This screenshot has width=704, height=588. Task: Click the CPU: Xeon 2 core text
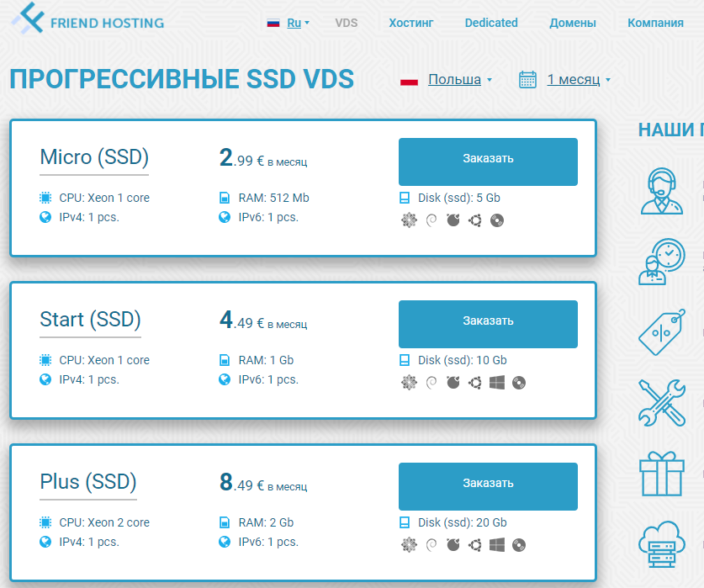104,522
